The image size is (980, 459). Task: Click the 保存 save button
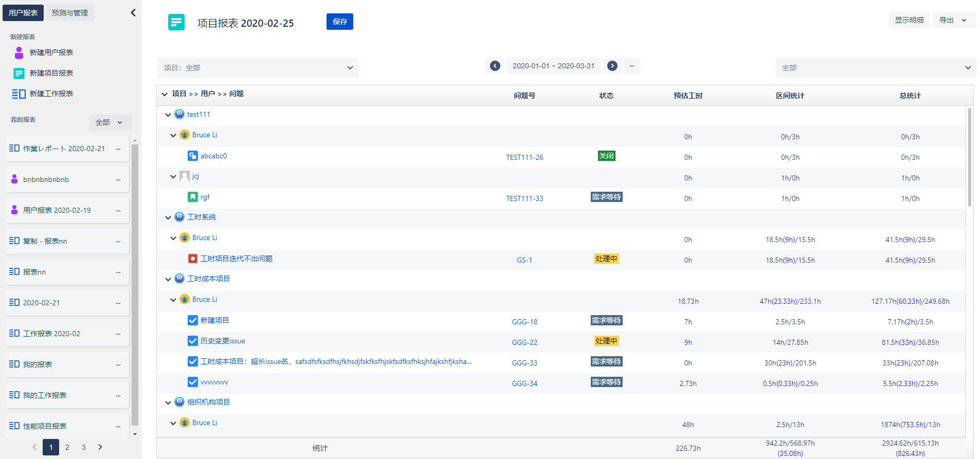pos(339,22)
